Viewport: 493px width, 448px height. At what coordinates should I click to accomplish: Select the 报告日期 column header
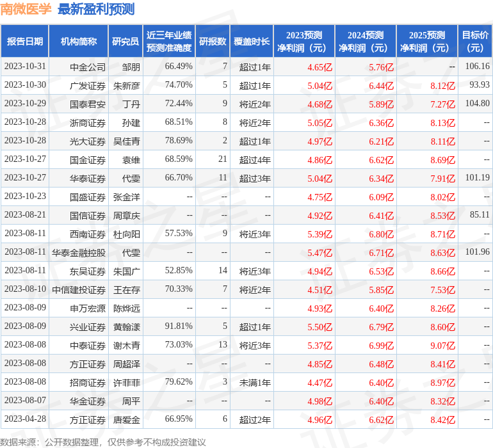pyautogui.click(x=25, y=41)
